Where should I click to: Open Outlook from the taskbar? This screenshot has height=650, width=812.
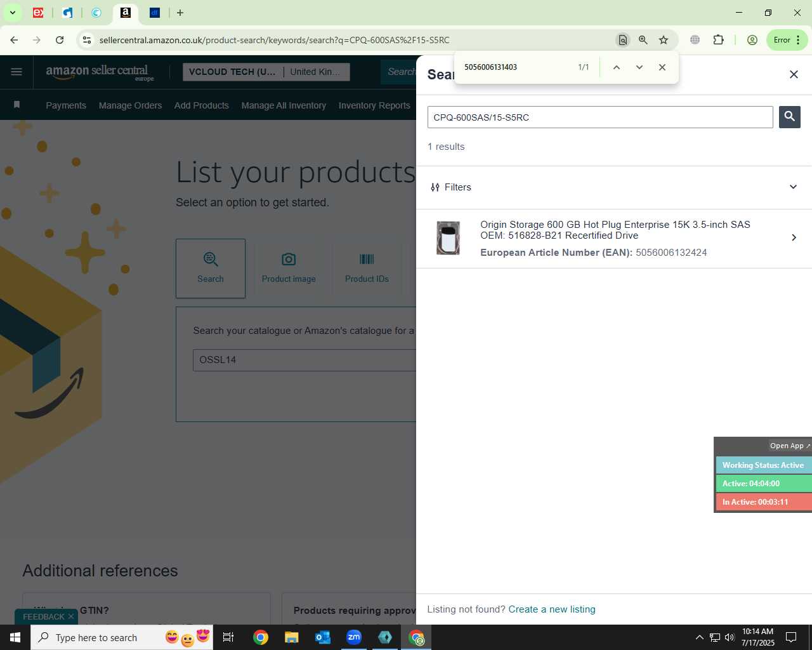pyautogui.click(x=323, y=637)
